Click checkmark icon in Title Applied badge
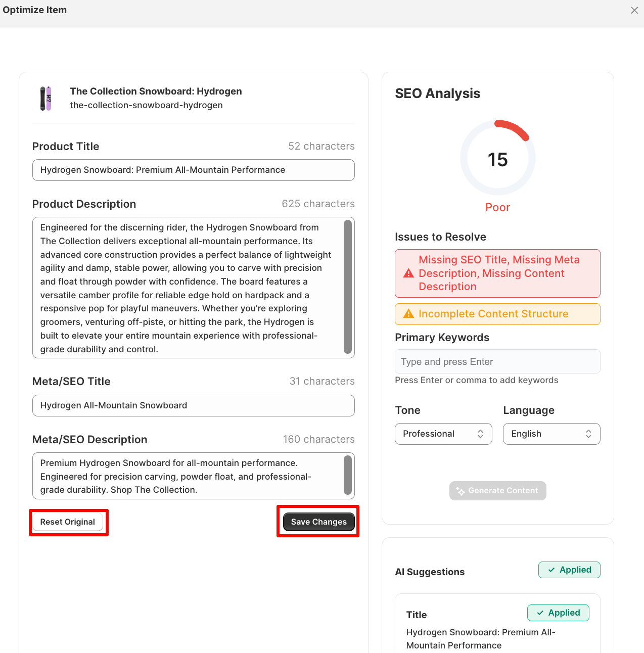The width and height of the screenshot is (644, 653). 540,613
